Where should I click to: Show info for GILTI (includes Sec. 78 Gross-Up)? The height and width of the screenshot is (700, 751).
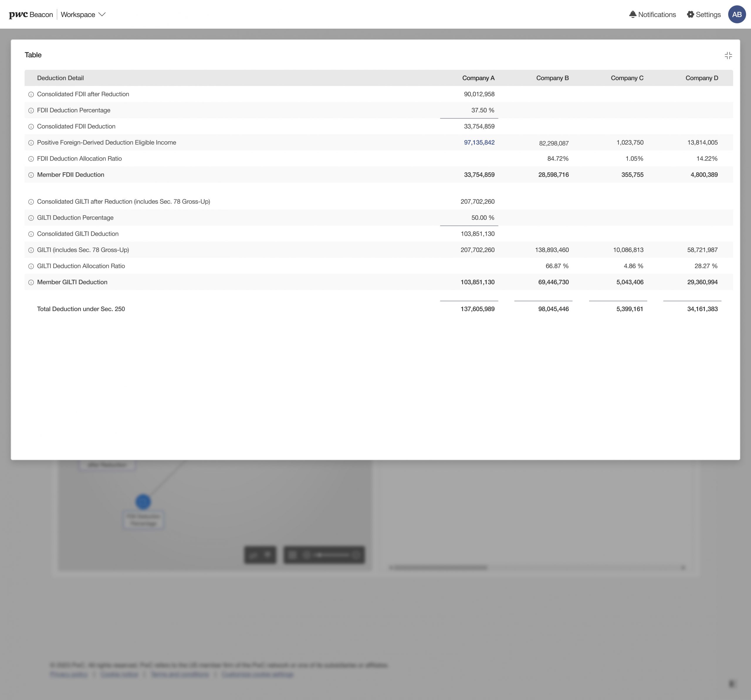point(31,250)
